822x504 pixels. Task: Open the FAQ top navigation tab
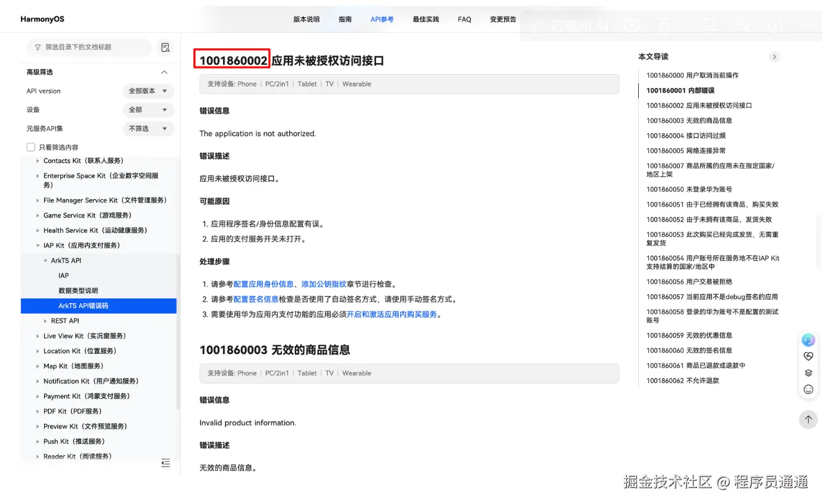[465, 19]
